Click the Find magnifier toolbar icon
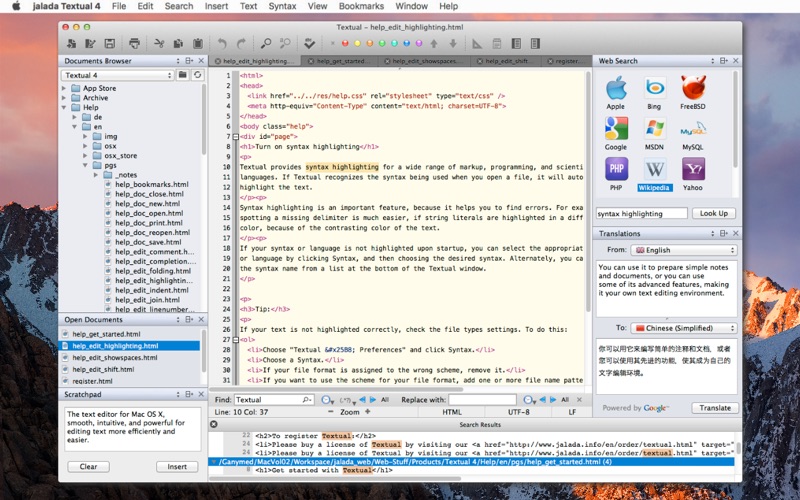This screenshot has width=800, height=500. pos(266,43)
